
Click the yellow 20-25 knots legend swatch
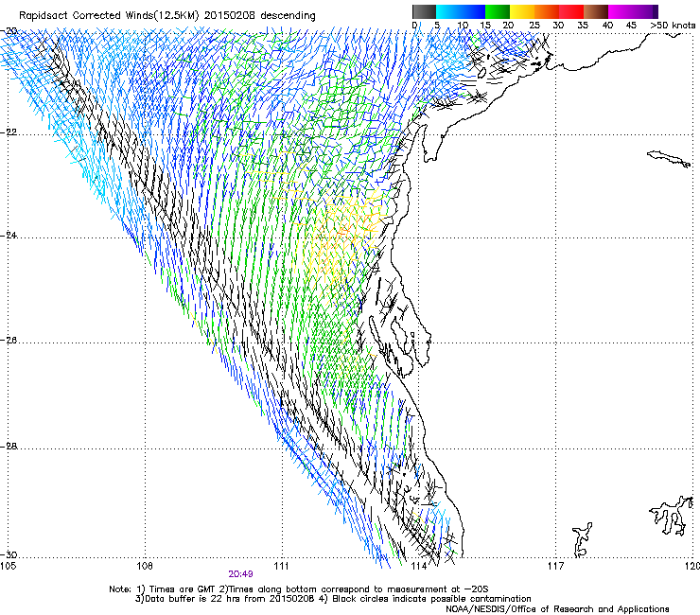[522, 11]
